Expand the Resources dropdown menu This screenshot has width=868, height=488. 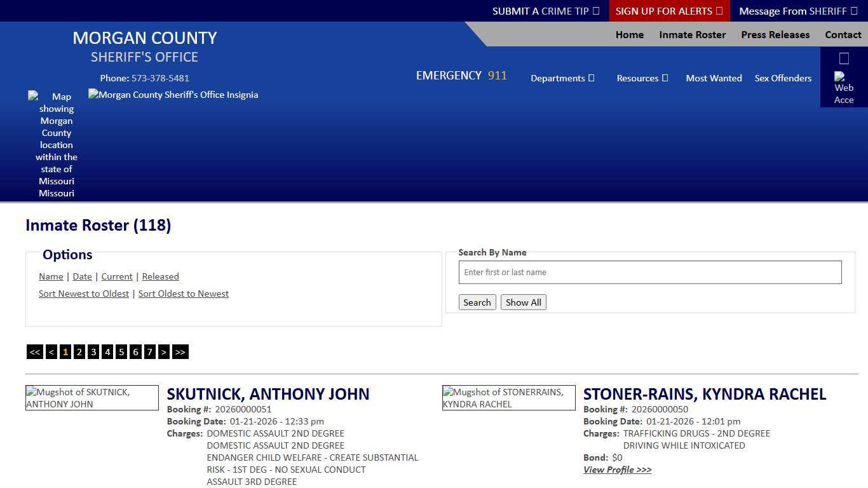pos(642,78)
